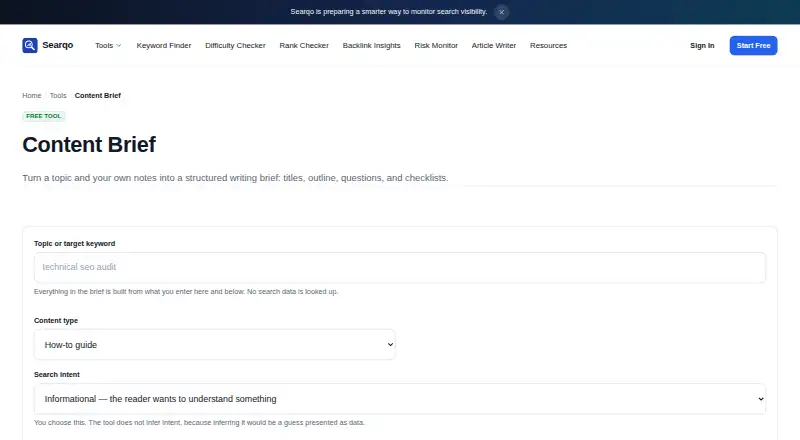Navigate to Rank Checker
This screenshot has width=800, height=440.
304,45
